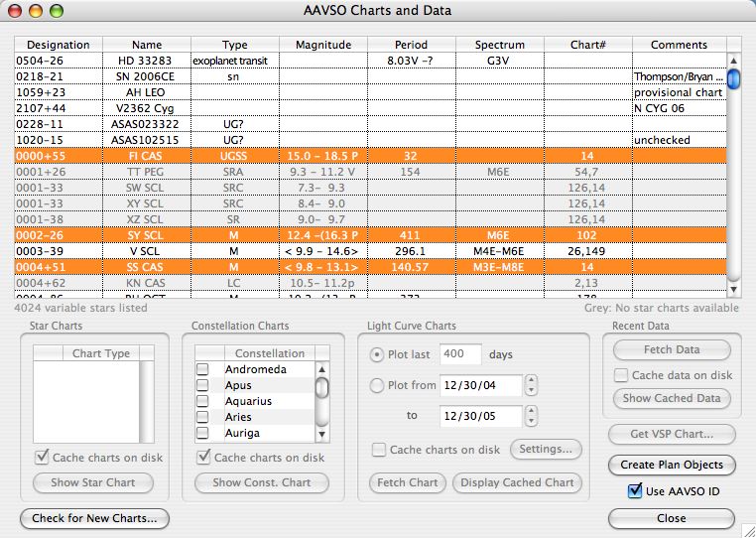Image resolution: width=756 pixels, height=538 pixels.
Task: Sort table by Magnitude column header
Action: pyautogui.click(x=323, y=45)
